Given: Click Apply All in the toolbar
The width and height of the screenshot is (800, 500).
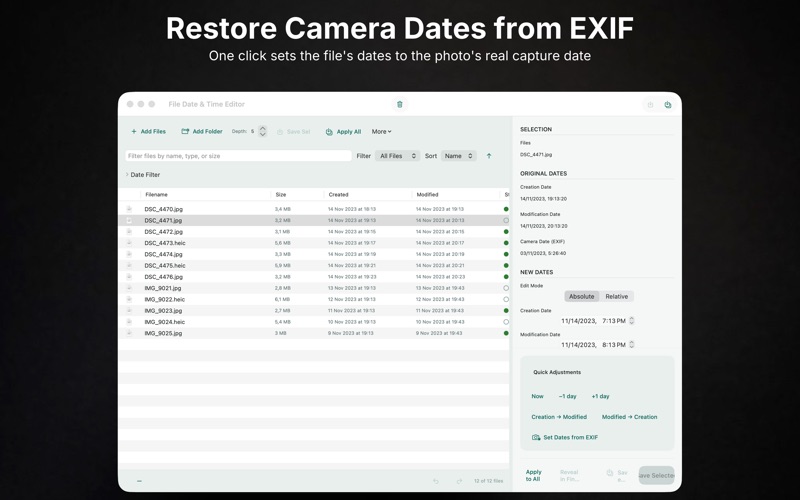Looking at the screenshot, I should (343, 132).
